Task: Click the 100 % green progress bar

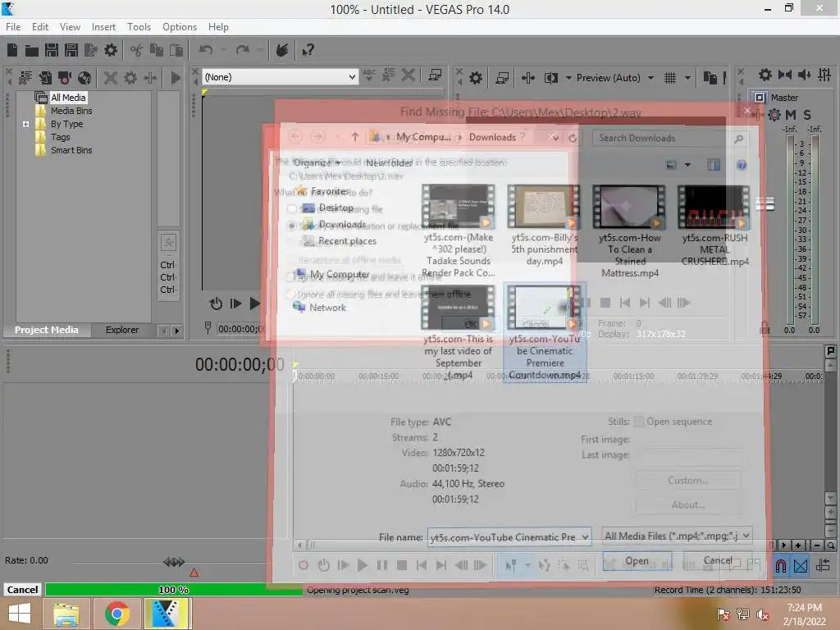Action: pyautogui.click(x=174, y=590)
